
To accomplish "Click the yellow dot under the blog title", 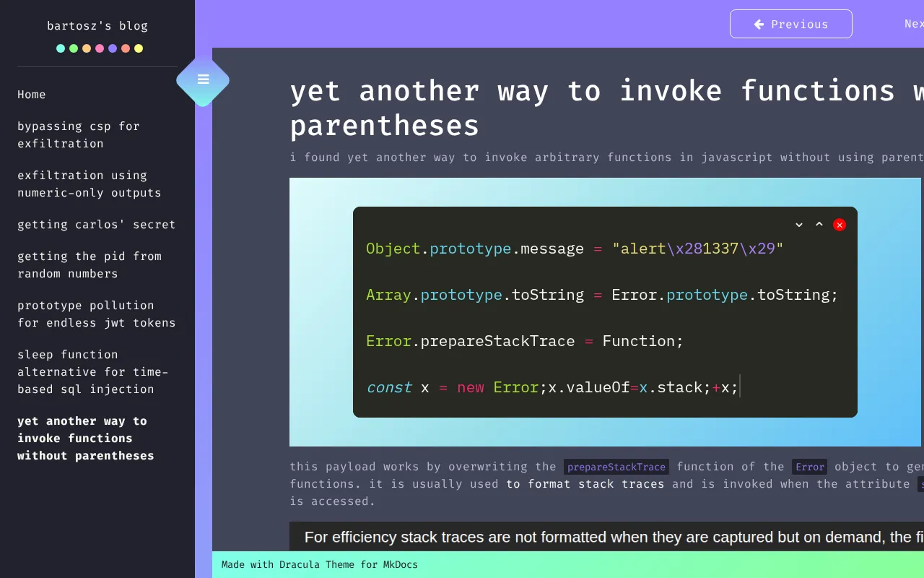I will (x=139, y=48).
